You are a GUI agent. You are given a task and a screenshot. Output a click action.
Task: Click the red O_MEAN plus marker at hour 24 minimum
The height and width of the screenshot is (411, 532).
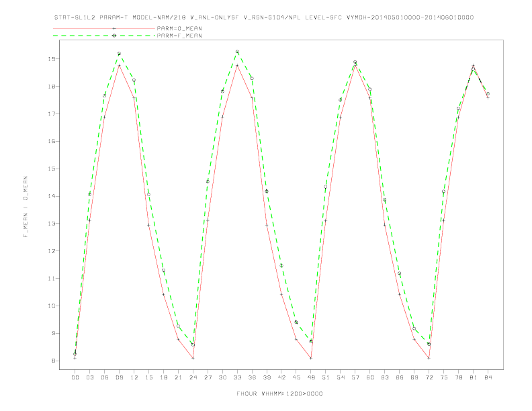pyautogui.click(x=193, y=358)
